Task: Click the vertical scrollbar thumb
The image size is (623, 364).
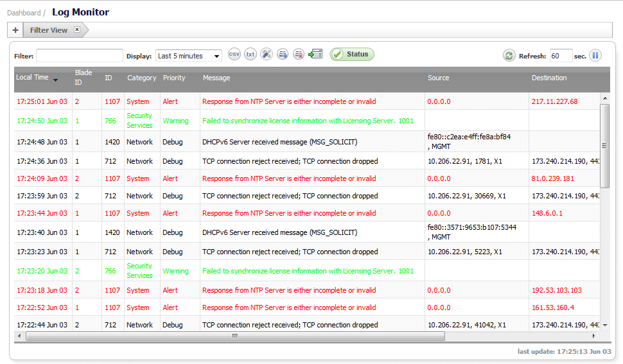Action: pos(605,146)
